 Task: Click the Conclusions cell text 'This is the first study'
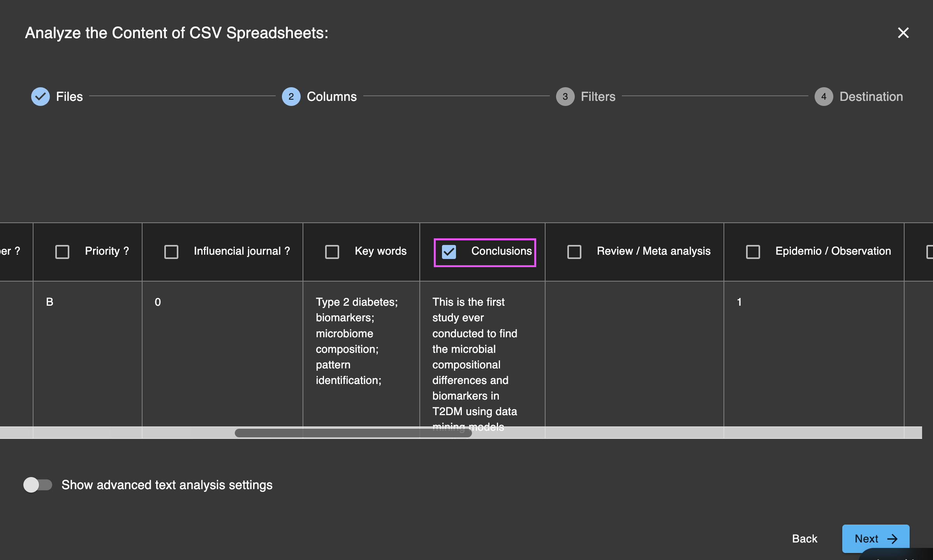tap(475, 364)
